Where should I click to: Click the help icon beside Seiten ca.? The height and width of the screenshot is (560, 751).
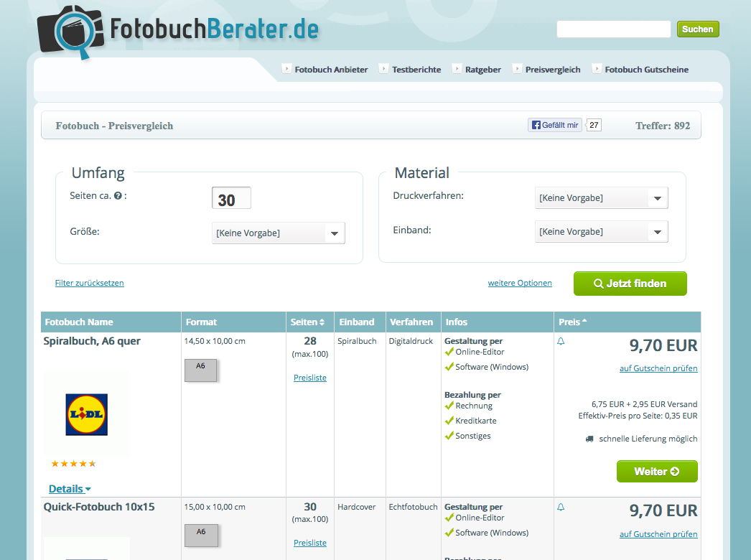[118, 195]
